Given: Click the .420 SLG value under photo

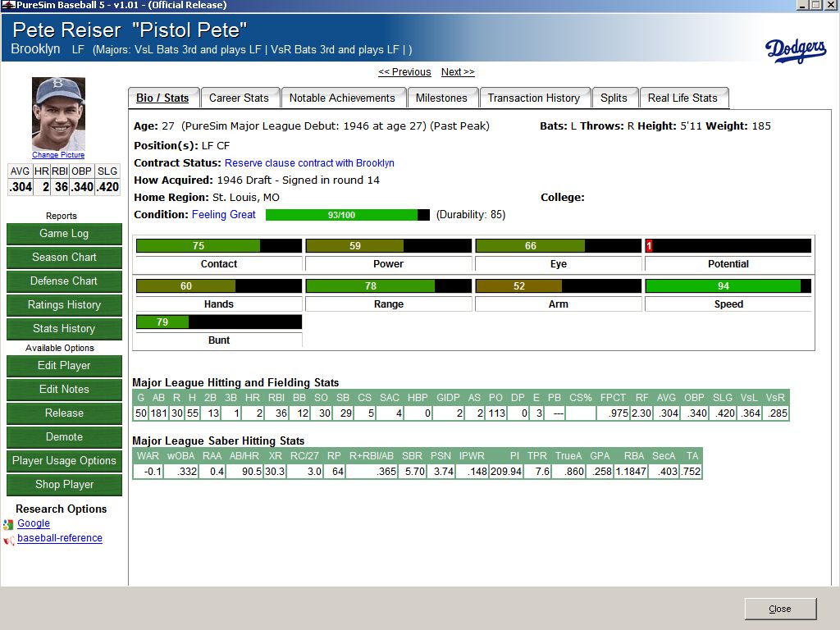Looking at the screenshot, I should 107,187.
